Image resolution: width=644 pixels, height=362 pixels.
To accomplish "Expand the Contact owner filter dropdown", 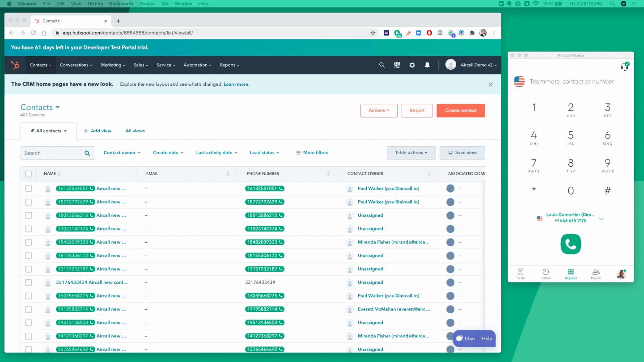I will (122, 153).
